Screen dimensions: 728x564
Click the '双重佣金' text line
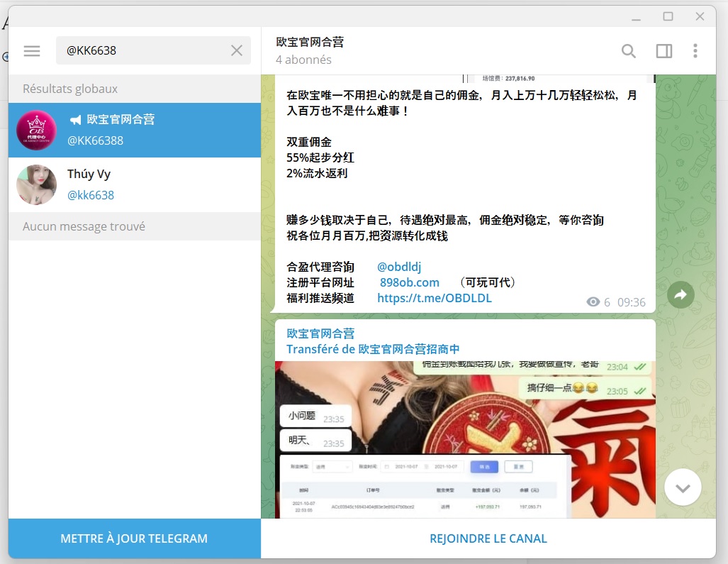(309, 142)
